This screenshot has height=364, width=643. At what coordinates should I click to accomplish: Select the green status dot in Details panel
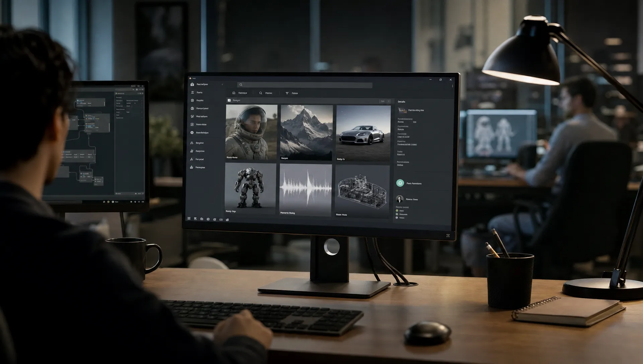pyautogui.click(x=397, y=211)
